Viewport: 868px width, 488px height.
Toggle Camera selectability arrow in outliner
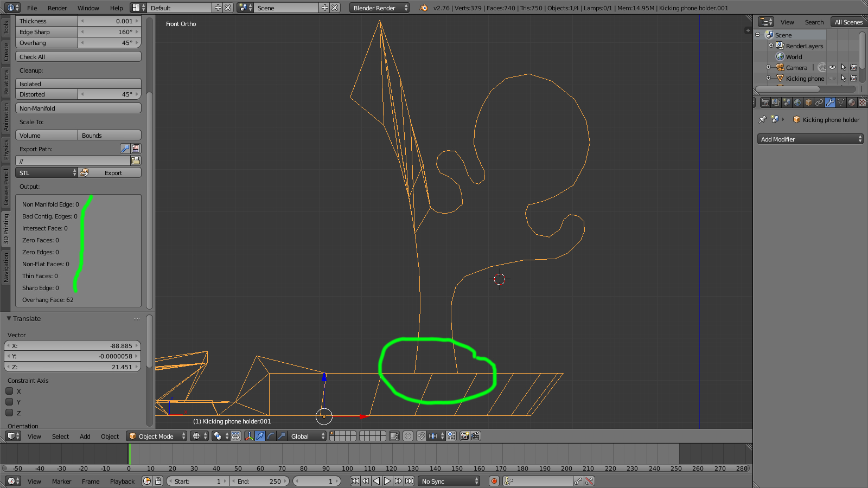point(843,67)
